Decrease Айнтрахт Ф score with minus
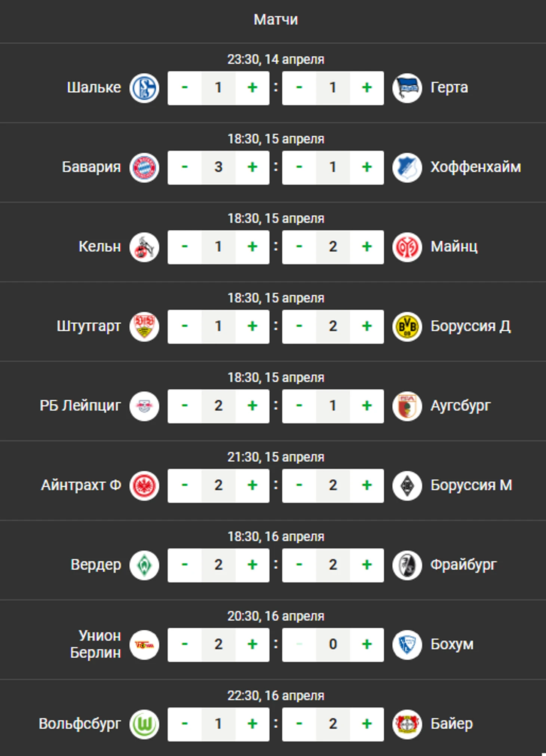This screenshot has width=546, height=756. pyautogui.click(x=185, y=486)
